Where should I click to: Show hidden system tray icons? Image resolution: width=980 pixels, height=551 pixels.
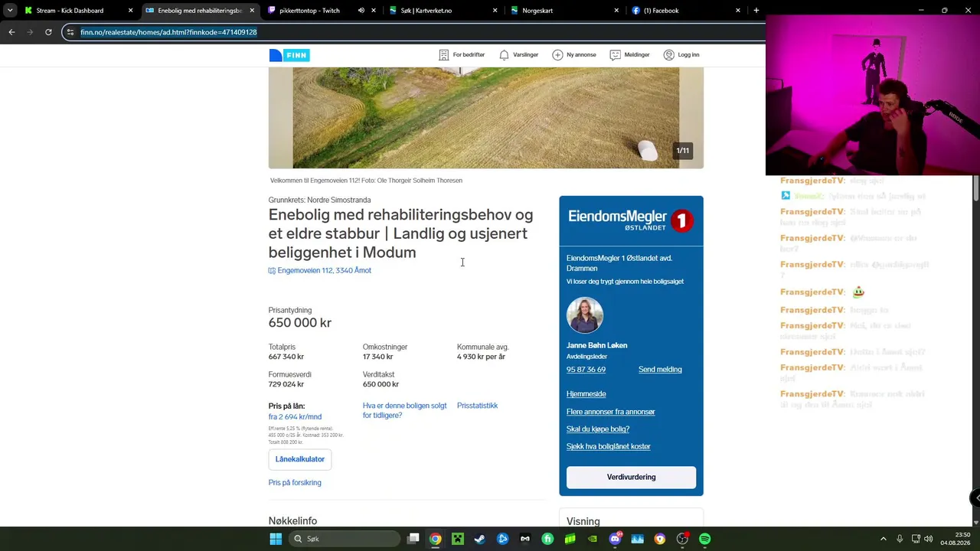[x=883, y=539]
